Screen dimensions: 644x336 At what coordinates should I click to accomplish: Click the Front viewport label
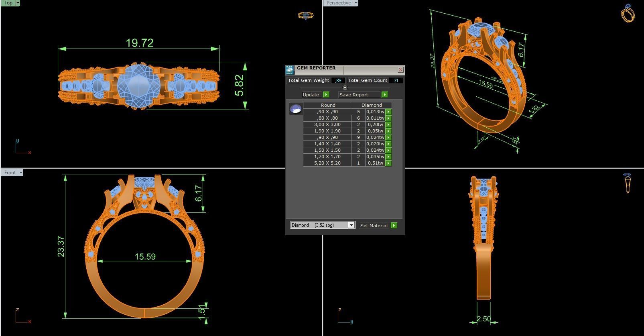(x=10, y=173)
